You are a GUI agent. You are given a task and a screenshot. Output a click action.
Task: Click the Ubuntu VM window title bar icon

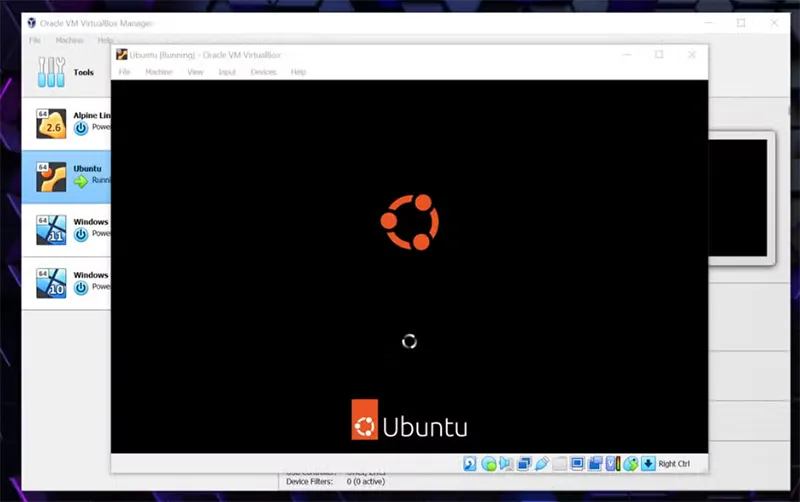(x=121, y=54)
